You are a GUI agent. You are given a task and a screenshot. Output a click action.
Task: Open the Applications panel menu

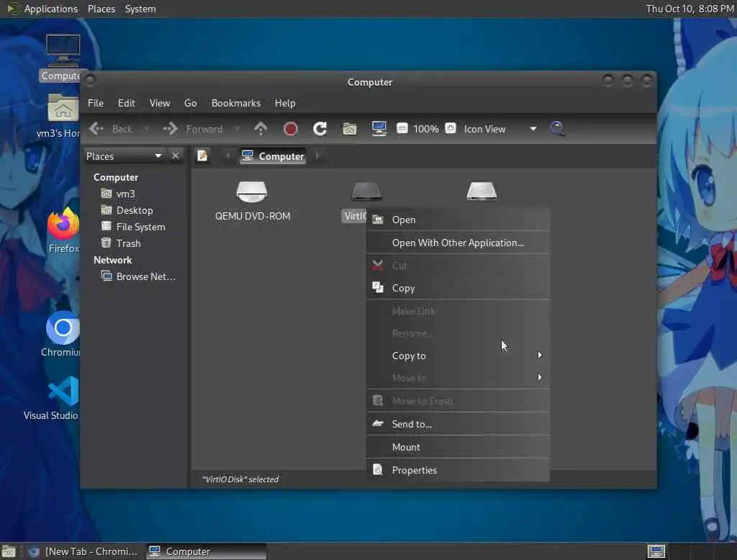tap(42, 9)
